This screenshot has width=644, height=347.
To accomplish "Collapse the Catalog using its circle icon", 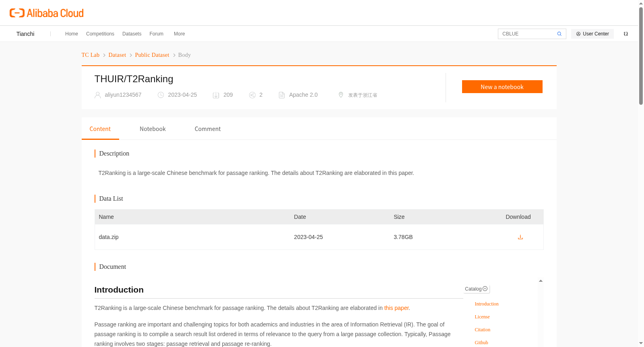I will [485, 289].
